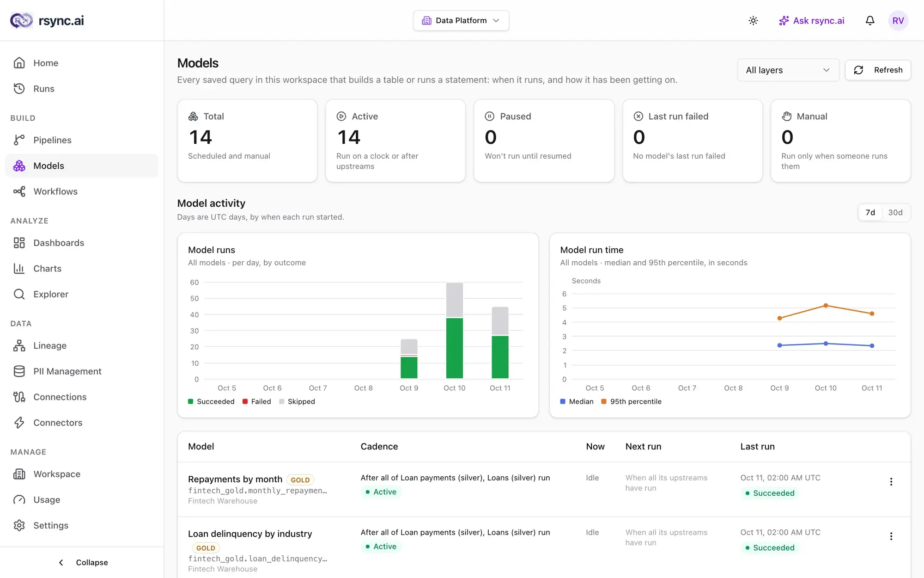Open the Loan delinquency by industry model
Image resolution: width=924 pixels, height=578 pixels.
[x=250, y=534]
